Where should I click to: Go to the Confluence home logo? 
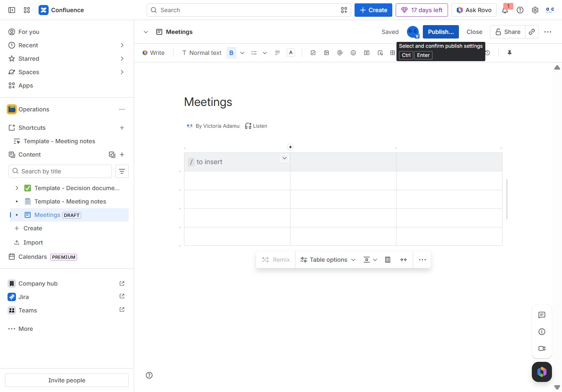[x=61, y=10]
